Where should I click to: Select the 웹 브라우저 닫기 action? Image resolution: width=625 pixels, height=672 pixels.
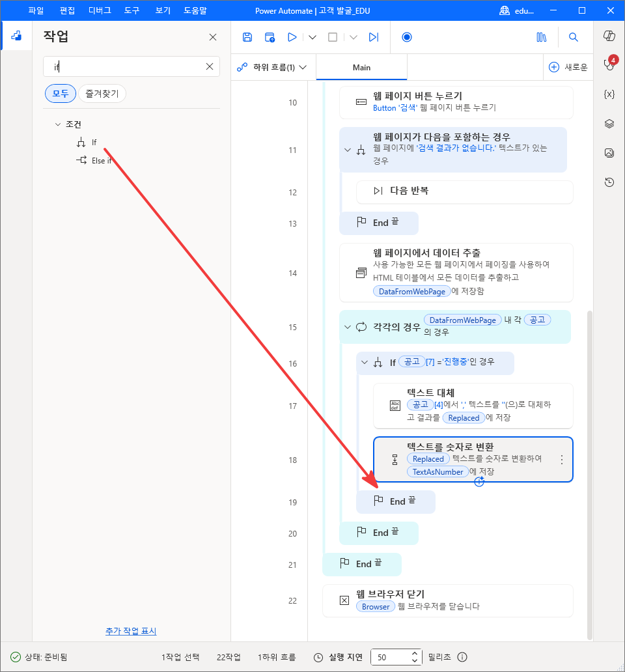point(448,600)
